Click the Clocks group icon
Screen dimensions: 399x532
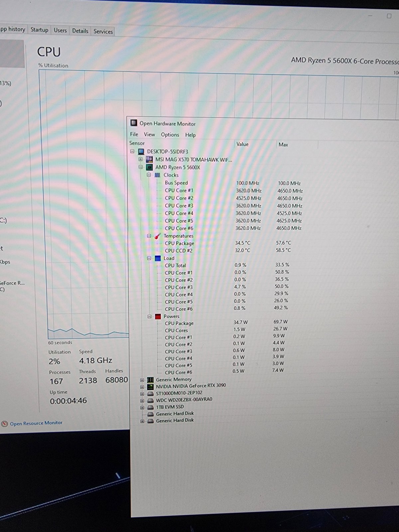(158, 175)
